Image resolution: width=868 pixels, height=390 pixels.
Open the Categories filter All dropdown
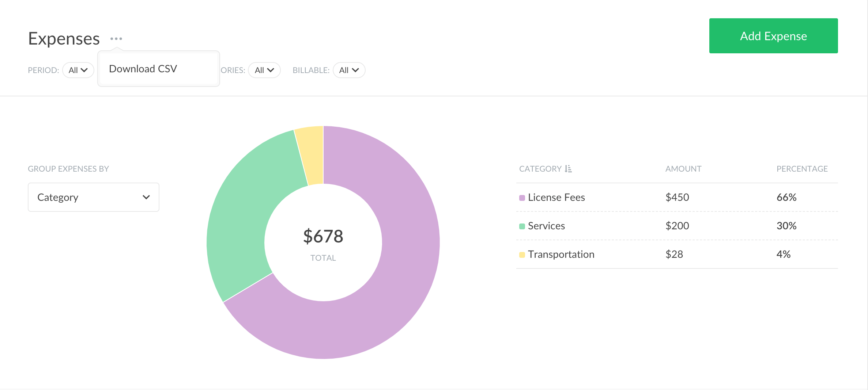(264, 70)
